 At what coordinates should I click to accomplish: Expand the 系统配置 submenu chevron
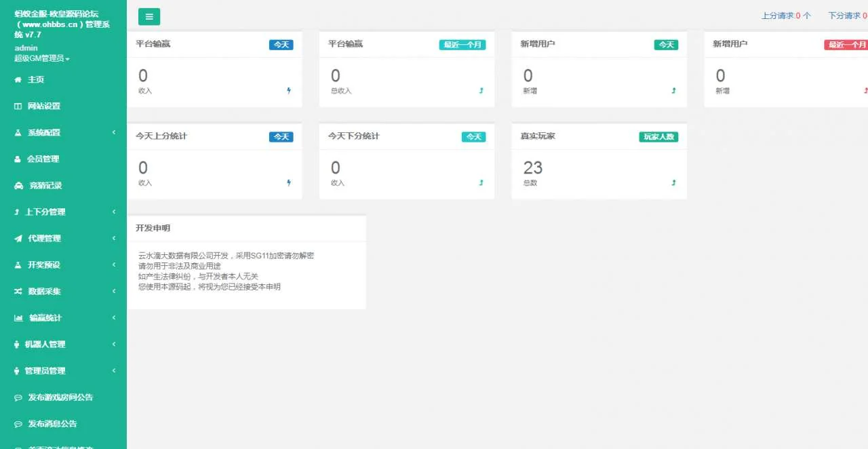coord(114,133)
